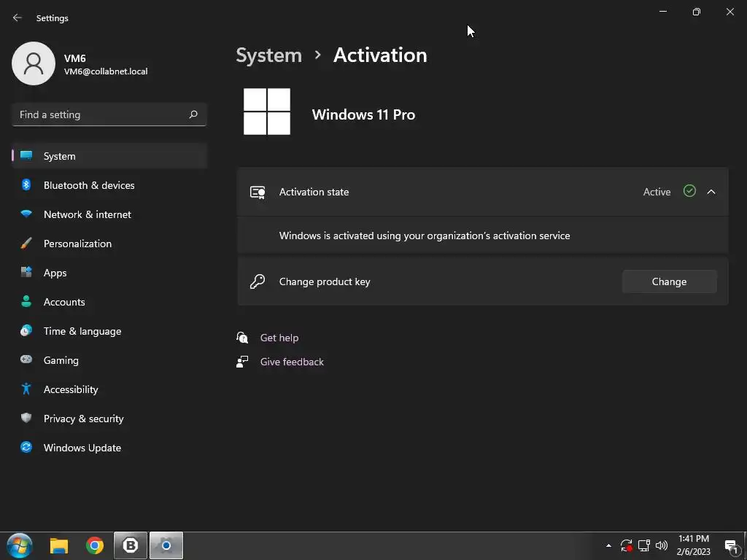
Task: Select the activation service message text
Action: pyautogui.click(x=425, y=236)
